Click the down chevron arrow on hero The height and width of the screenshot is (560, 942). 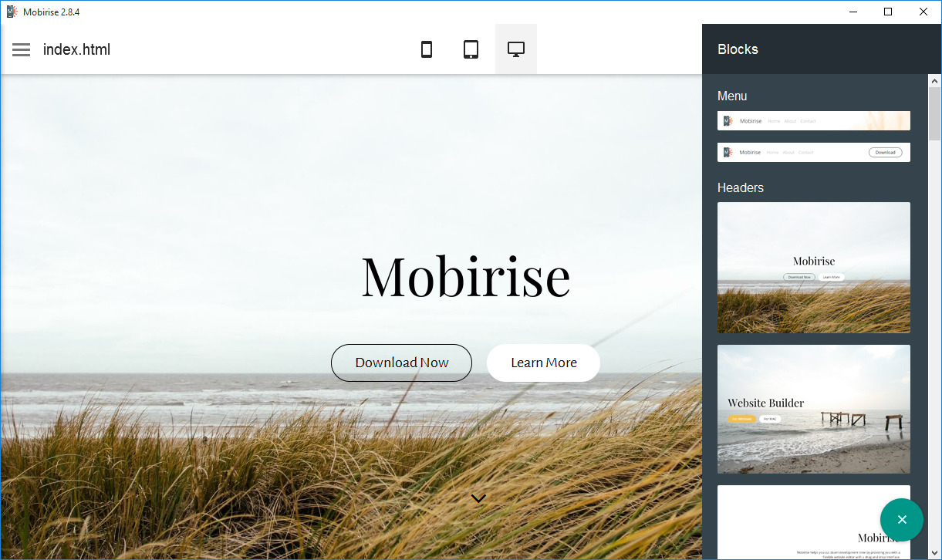click(478, 498)
